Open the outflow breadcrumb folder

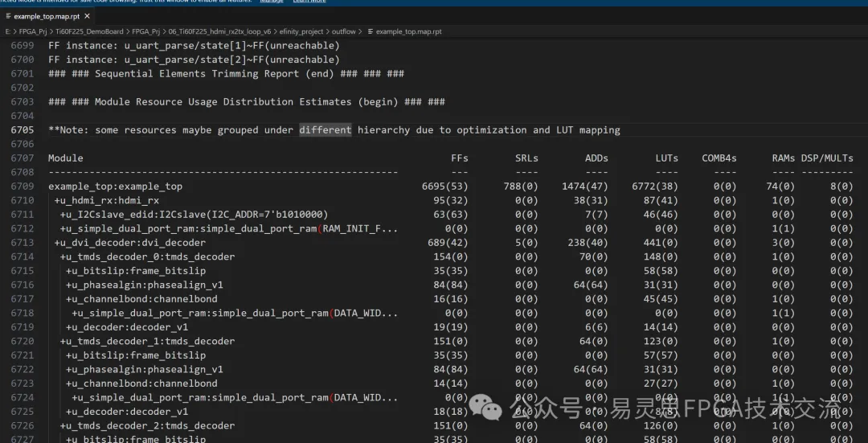344,31
